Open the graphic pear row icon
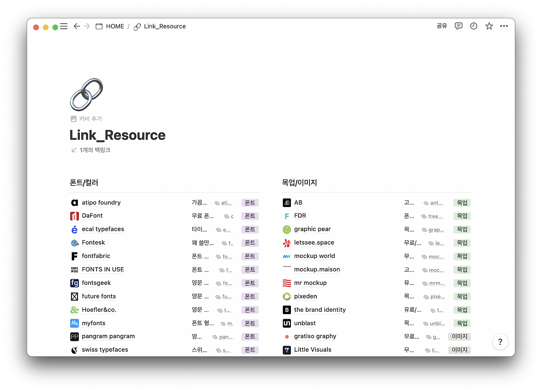This screenshot has width=542, height=392. 287,229
